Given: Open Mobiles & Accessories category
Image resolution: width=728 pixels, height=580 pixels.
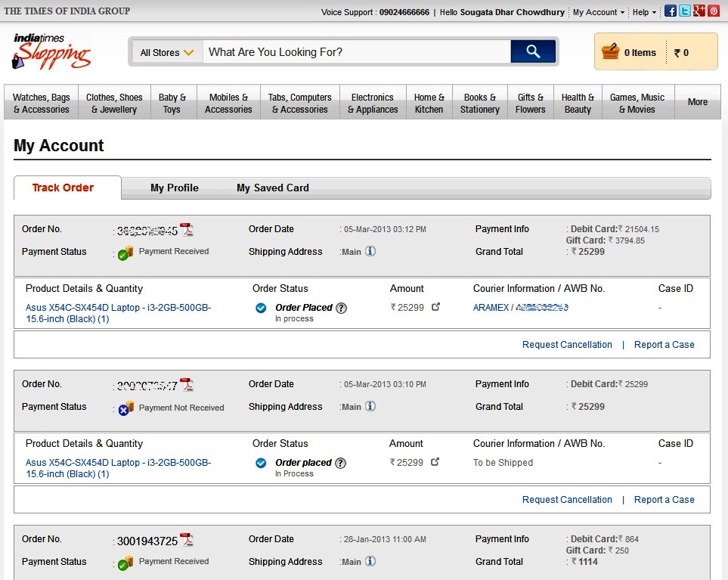Looking at the screenshot, I should pyautogui.click(x=228, y=103).
